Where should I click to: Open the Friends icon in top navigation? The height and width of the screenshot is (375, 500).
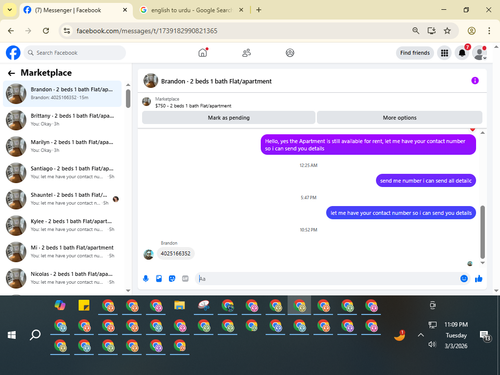pos(246,53)
